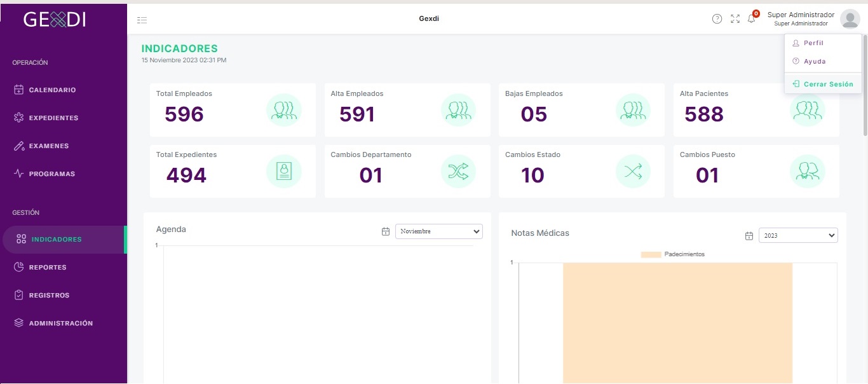Open the notifications bell
Viewport: 868px width, 384px height.
751,19
